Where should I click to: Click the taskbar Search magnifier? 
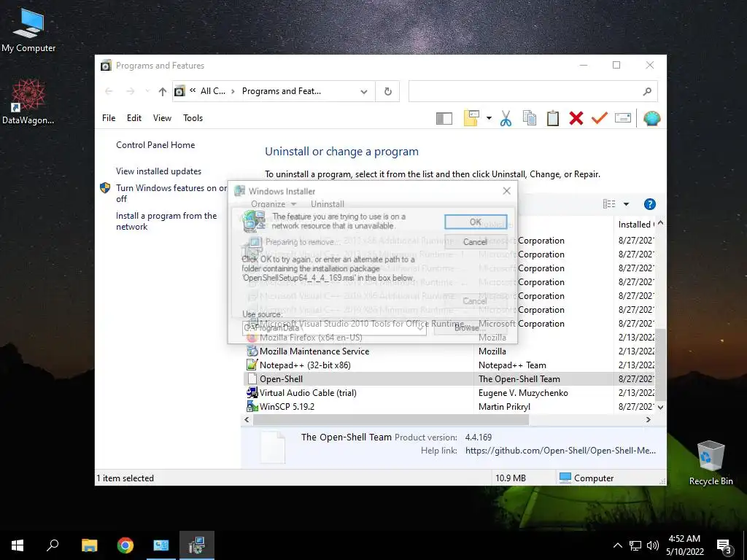pos(53,545)
